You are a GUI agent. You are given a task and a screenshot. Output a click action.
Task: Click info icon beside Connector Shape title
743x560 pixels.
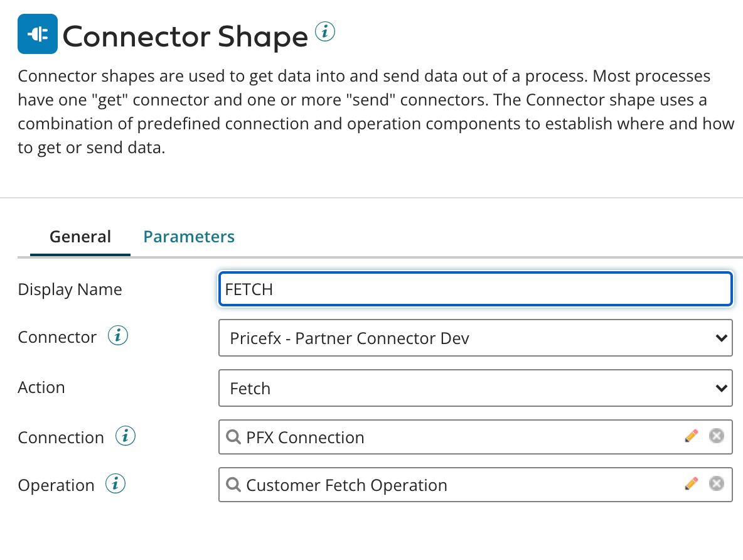(325, 31)
